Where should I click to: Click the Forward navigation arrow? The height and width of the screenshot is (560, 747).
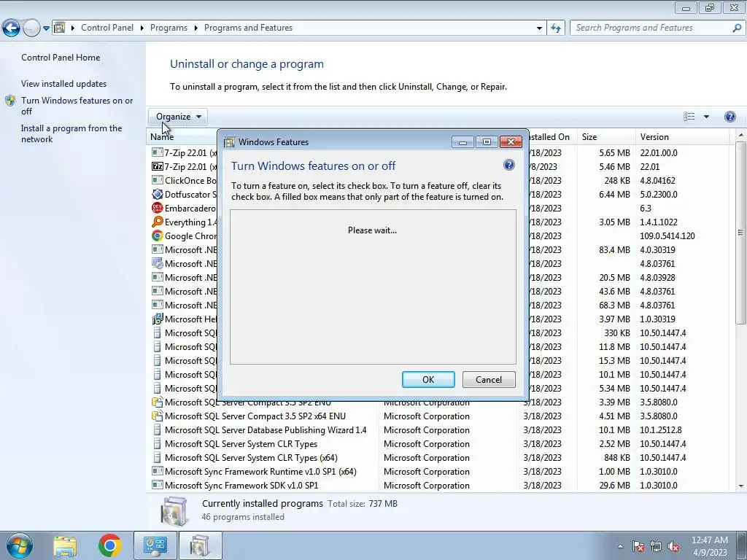click(x=31, y=28)
